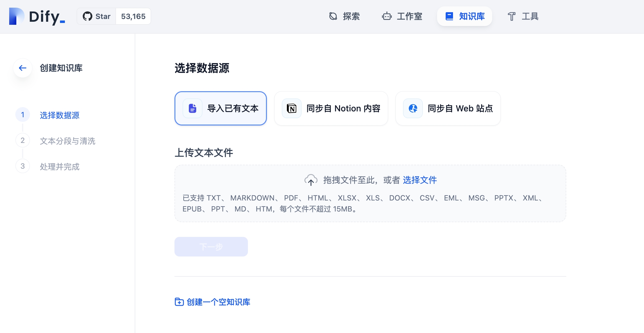Click the 下一步 button
This screenshot has width=644, height=333.
pos(211,247)
